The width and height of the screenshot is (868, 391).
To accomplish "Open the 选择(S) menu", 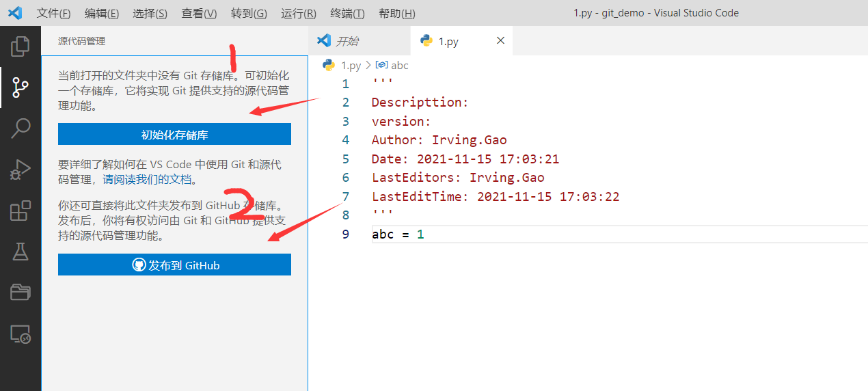I will pyautogui.click(x=150, y=14).
